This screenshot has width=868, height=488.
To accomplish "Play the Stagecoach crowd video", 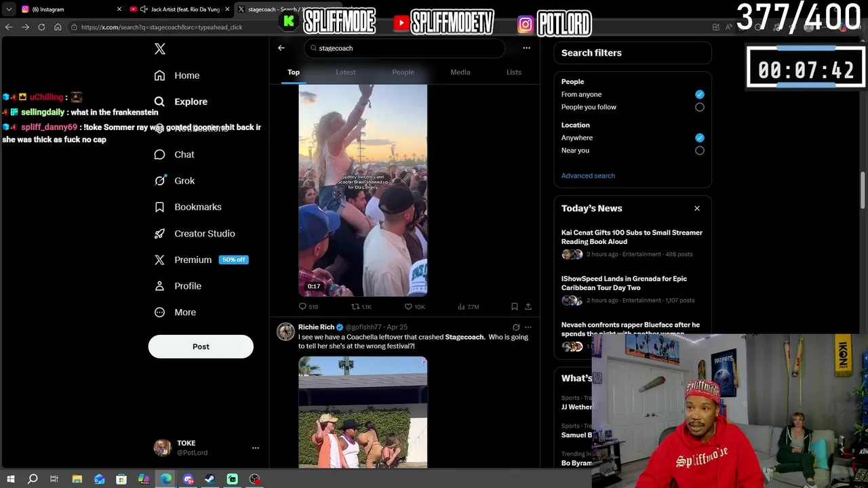I will [x=363, y=190].
